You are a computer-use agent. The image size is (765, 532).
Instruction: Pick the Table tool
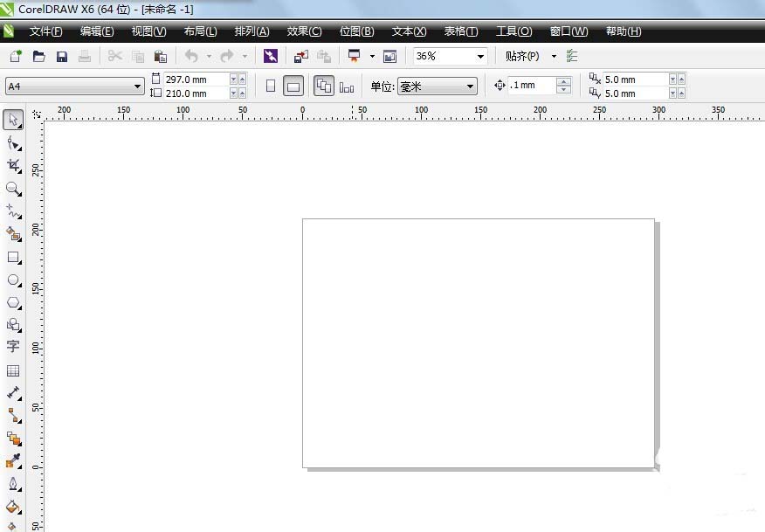click(13, 370)
